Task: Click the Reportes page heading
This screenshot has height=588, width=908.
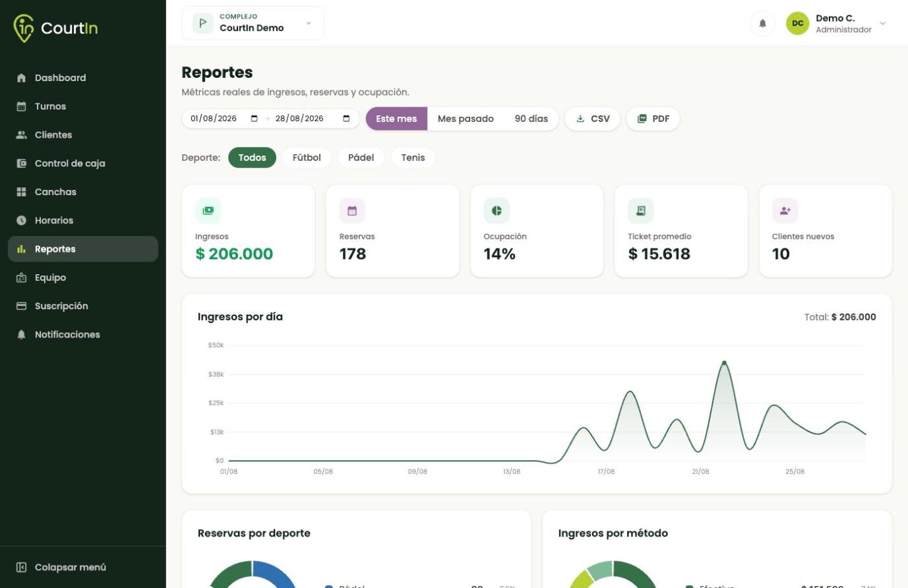Action: 217,73
